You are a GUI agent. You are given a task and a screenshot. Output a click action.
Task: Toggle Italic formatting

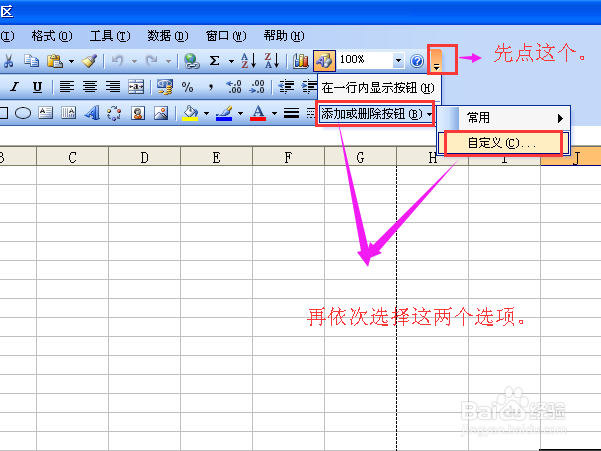click(15, 87)
